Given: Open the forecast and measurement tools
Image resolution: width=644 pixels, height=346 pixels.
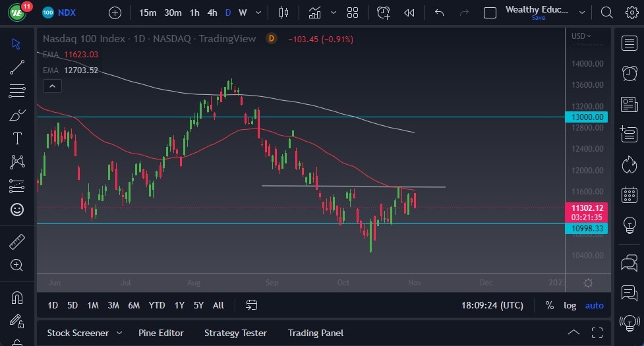Looking at the screenshot, I should pos(17,186).
